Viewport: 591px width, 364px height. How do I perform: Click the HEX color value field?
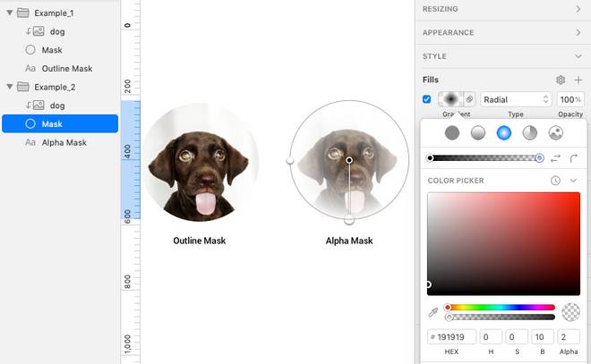pos(451,337)
